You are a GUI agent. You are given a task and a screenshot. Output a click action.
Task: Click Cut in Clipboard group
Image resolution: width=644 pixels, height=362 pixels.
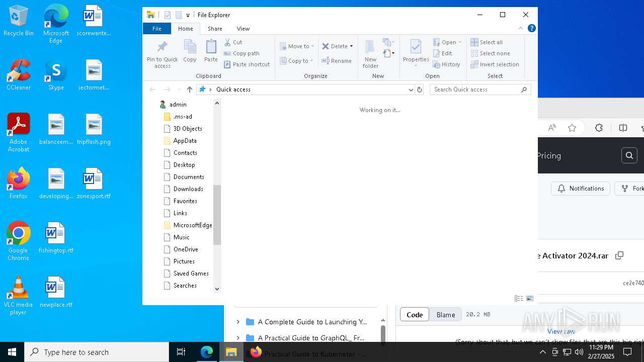click(x=233, y=42)
